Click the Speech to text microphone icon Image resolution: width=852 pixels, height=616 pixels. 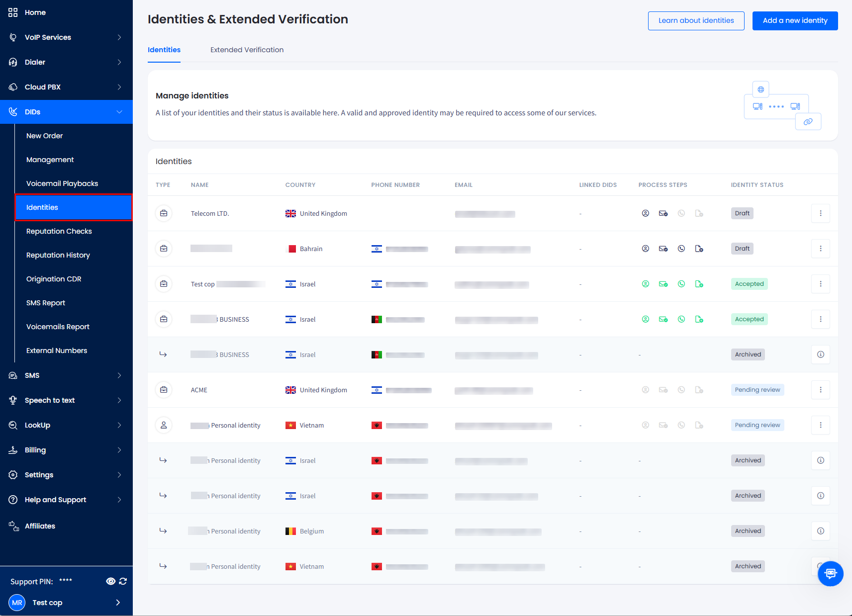point(13,400)
